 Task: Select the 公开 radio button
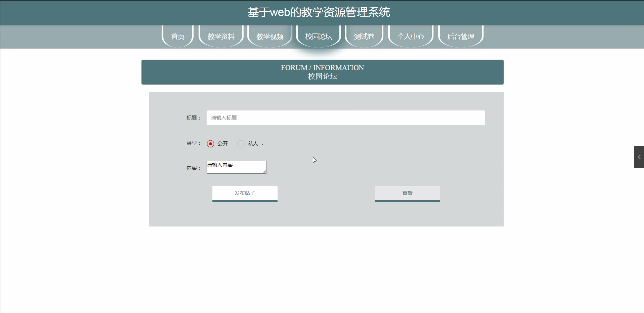coord(210,144)
